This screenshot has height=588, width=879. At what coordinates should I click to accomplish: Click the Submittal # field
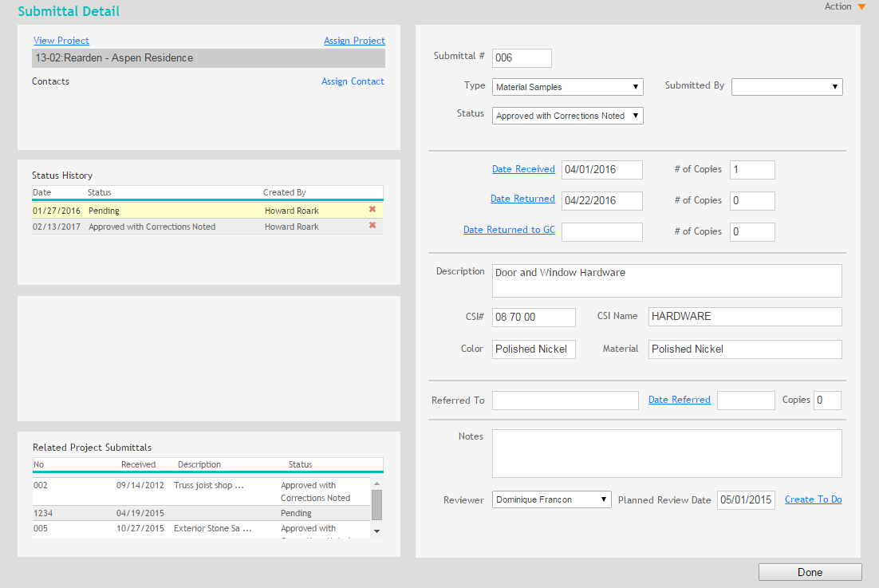tap(522, 57)
